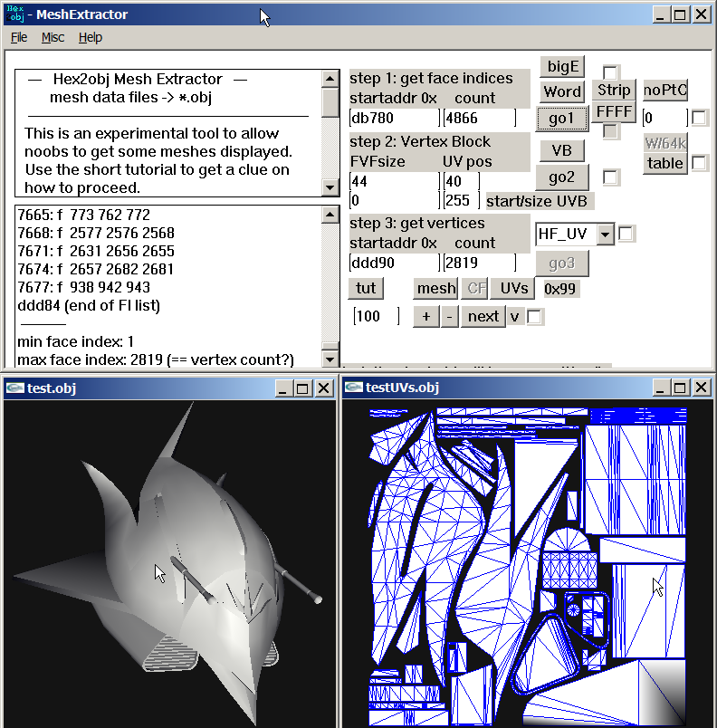Enable the checkbox next to go2
Screen dimensions: 717x728
(610, 177)
